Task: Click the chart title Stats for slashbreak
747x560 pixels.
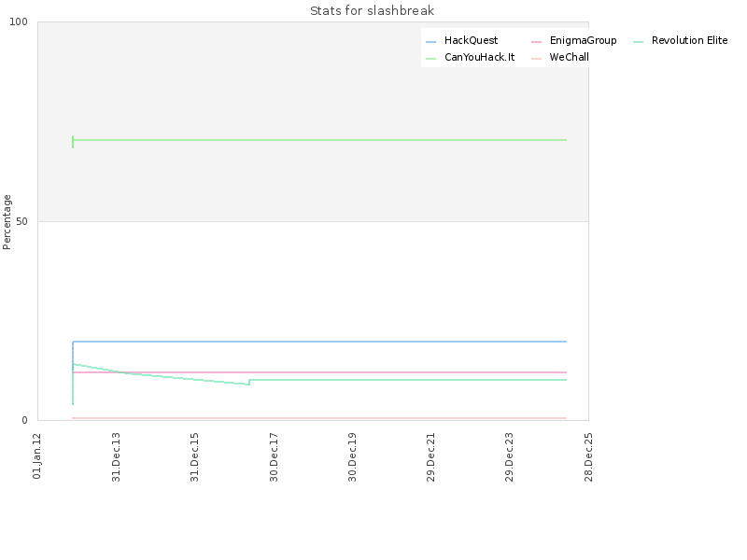Action: tap(372, 10)
